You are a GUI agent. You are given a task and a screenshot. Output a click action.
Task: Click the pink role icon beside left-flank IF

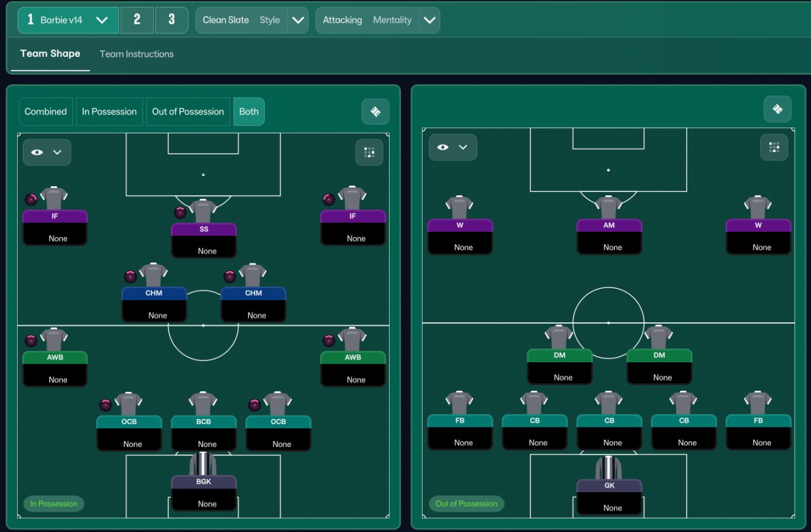tap(31, 199)
